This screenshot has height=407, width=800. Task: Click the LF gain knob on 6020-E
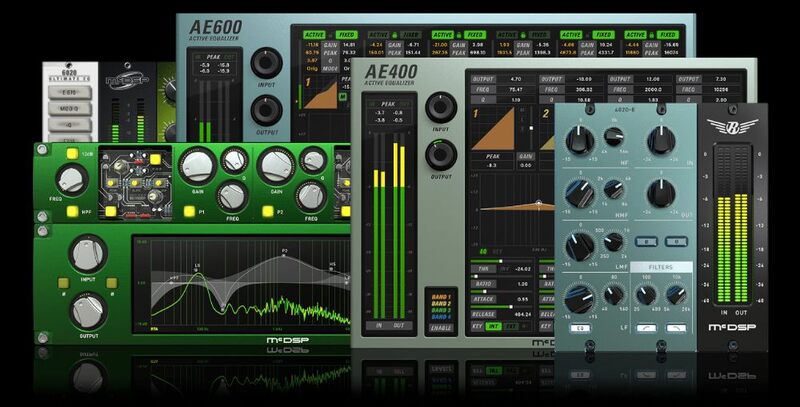point(580,298)
